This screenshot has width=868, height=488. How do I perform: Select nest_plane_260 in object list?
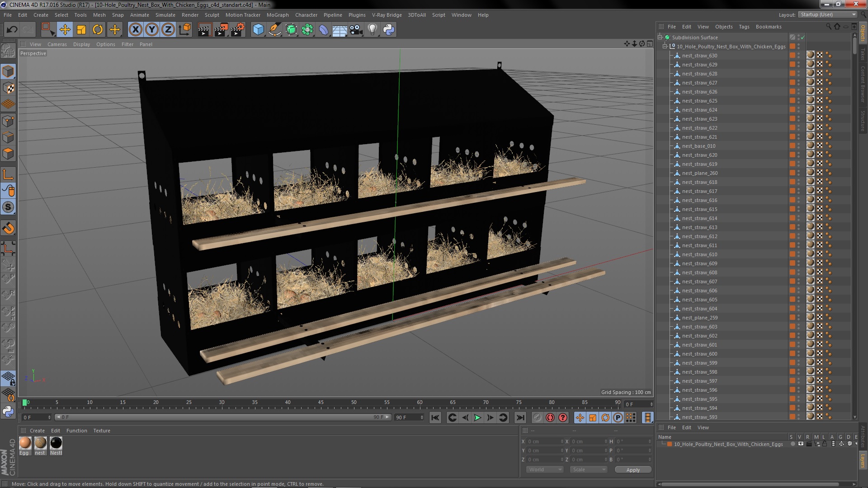700,173
